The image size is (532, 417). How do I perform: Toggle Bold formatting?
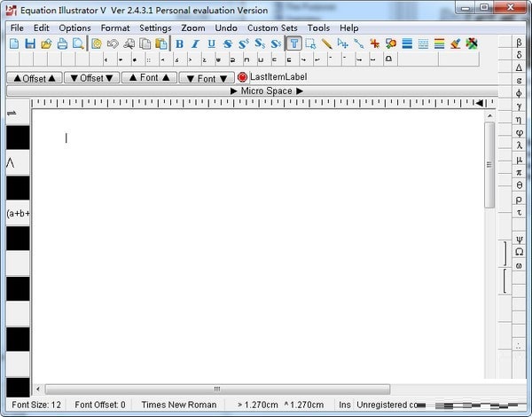click(x=179, y=43)
